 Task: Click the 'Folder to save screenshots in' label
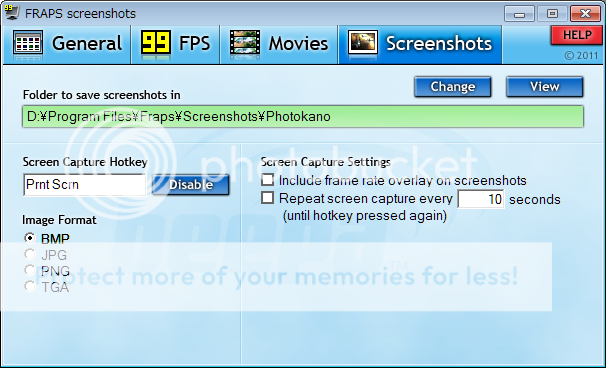[x=102, y=95]
